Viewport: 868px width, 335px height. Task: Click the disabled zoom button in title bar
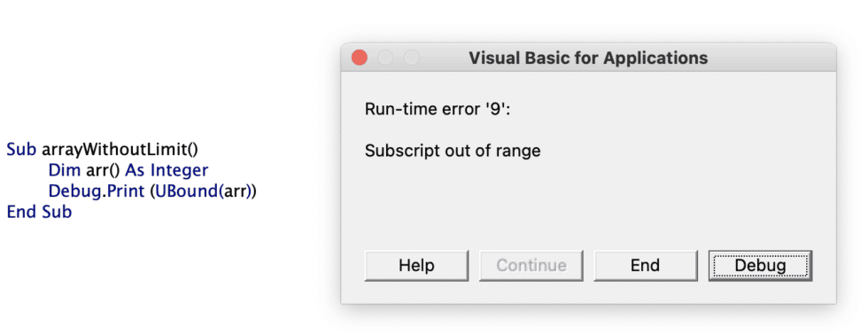click(x=411, y=58)
